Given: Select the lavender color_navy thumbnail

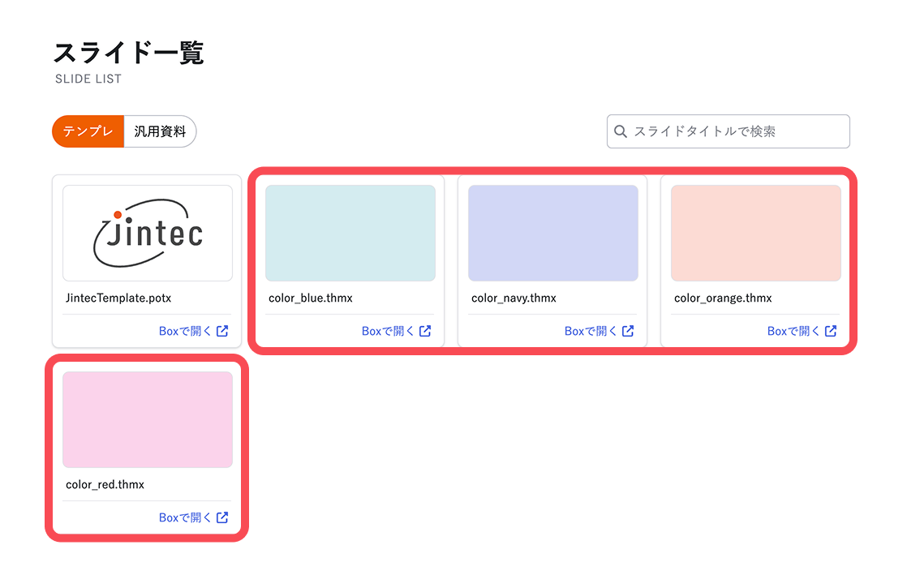Looking at the screenshot, I should click(x=553, y=233).
